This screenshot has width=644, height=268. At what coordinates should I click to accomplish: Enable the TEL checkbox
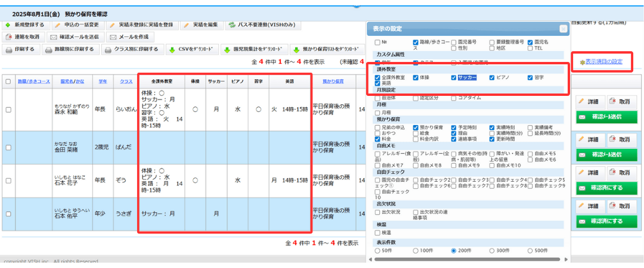[x=530, y=48]
